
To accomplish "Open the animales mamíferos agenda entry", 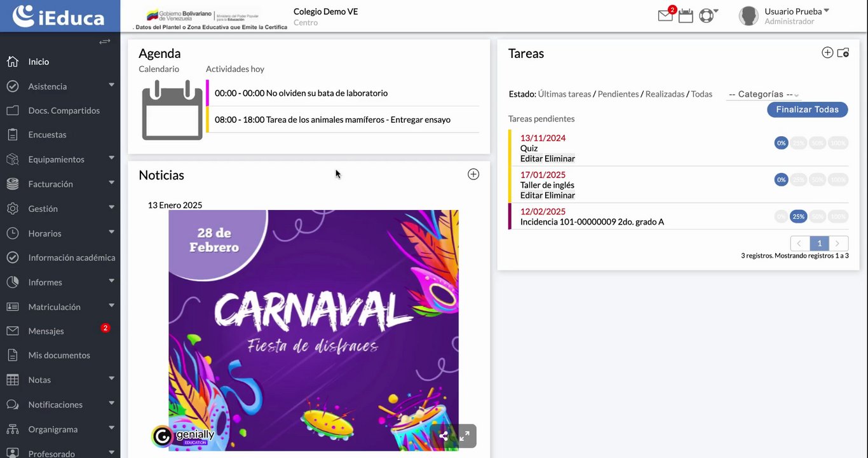I will (x=343, y=120).
